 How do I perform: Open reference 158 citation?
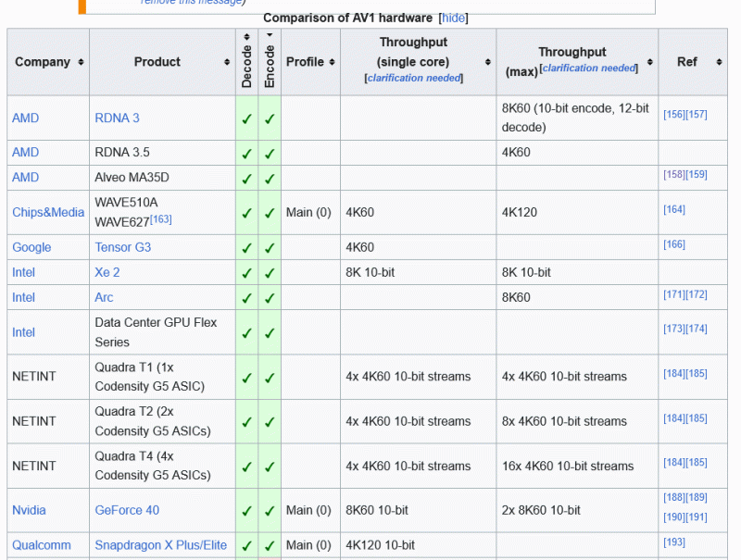[x=674, y=175]
